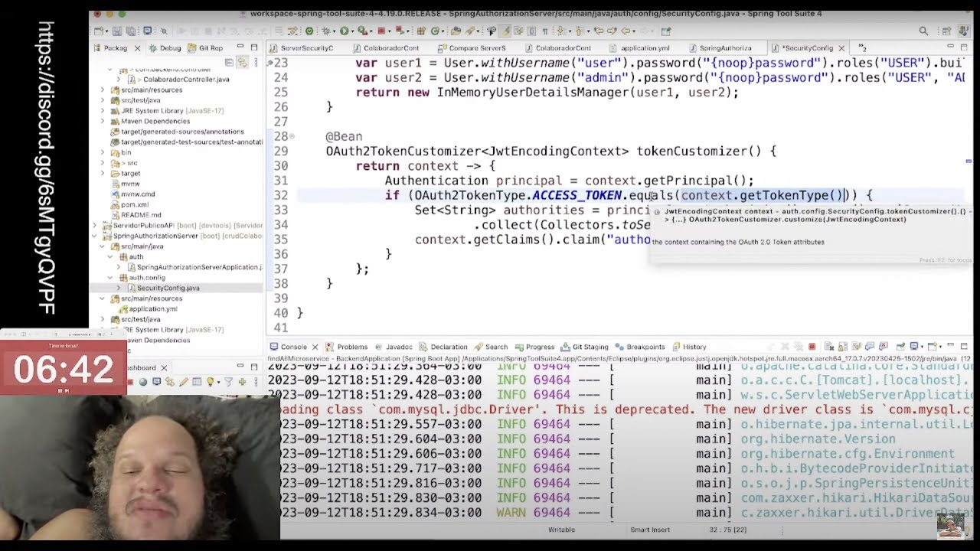
Task: Open the Debug configurations dropdown arrow
Action: [x=334, y=31]
